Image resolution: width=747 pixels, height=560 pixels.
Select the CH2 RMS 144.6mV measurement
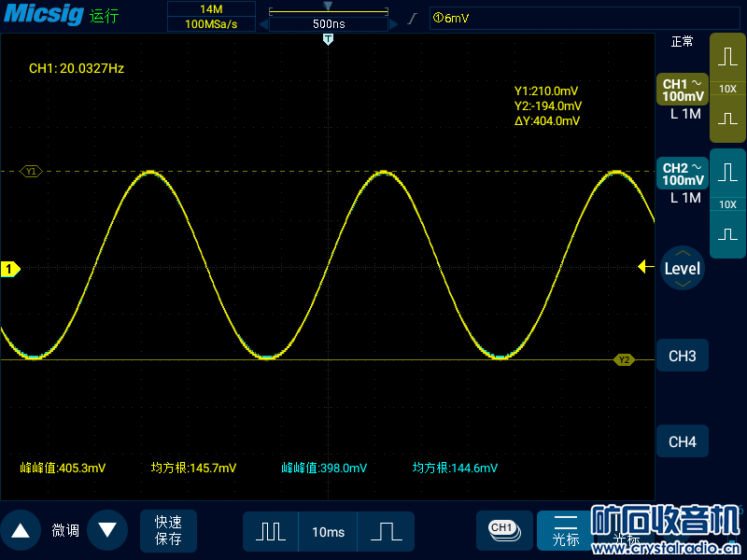pos(455,468)
